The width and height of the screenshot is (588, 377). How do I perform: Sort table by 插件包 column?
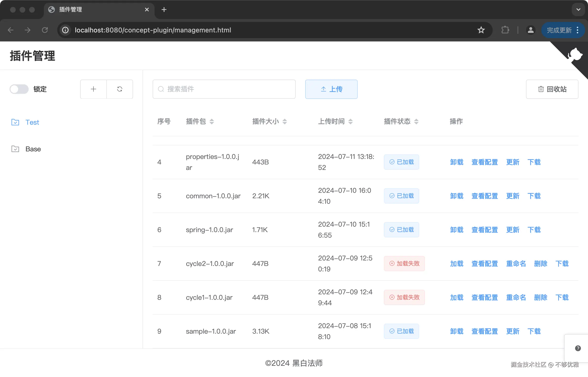click(x=211, y=122)
